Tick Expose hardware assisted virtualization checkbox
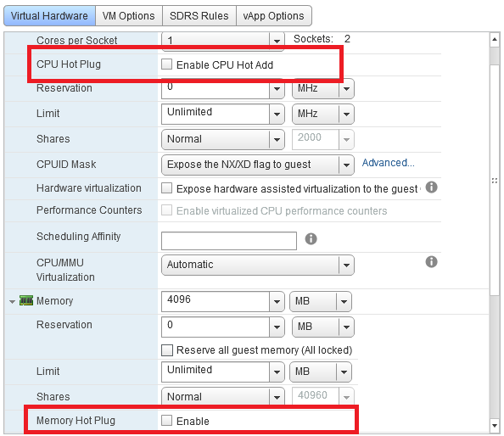This screenshot has width=504, height=436. (166, 188)
